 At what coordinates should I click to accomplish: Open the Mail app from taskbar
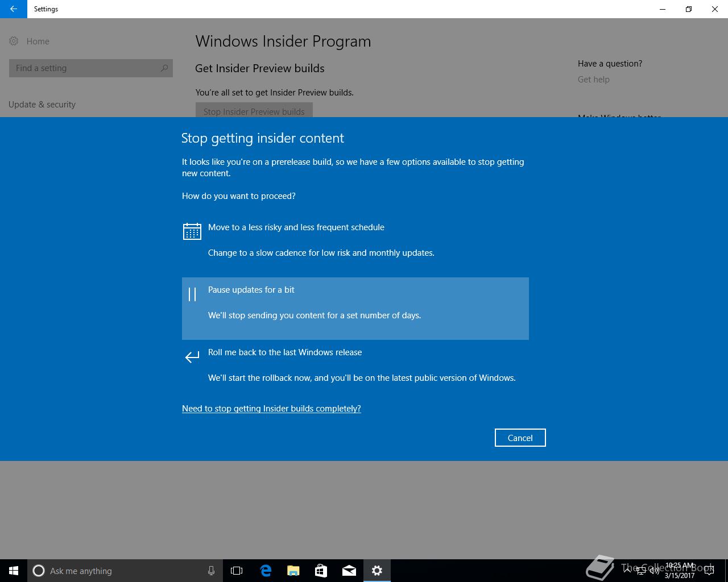coord(349,571)
